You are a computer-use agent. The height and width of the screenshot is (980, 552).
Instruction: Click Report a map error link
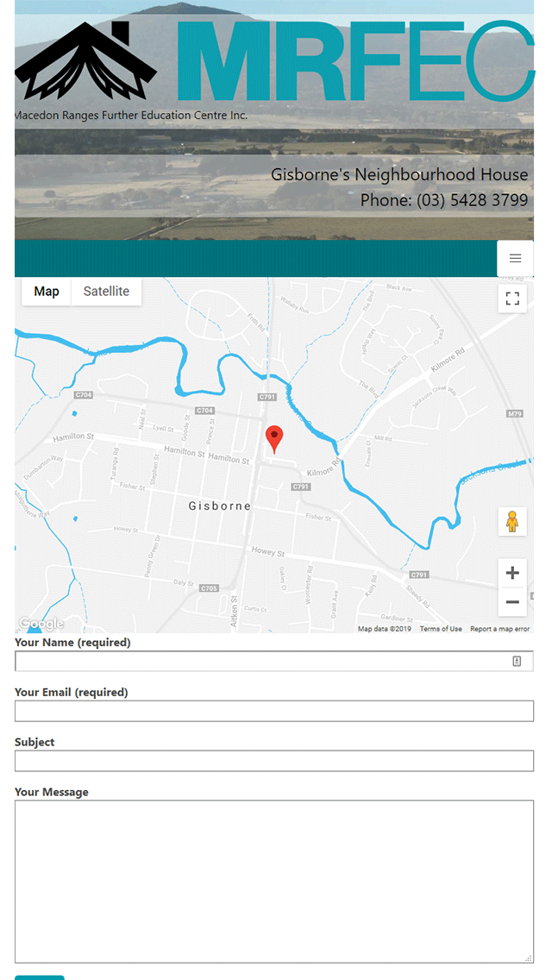click(x=499, y=629)
